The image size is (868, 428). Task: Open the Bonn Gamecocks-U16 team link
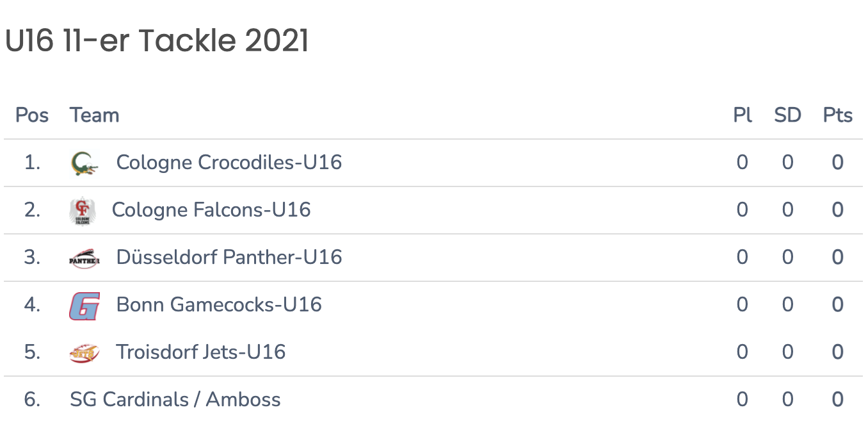pyautogui.click(x=219, y=305)
